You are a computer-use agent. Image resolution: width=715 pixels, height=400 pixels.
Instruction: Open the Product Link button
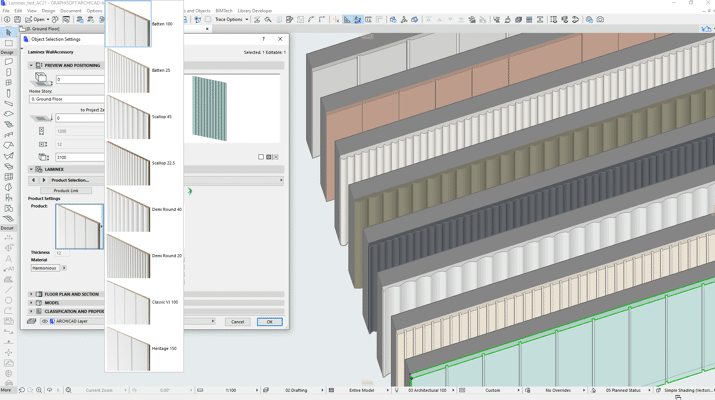[66, 190]
